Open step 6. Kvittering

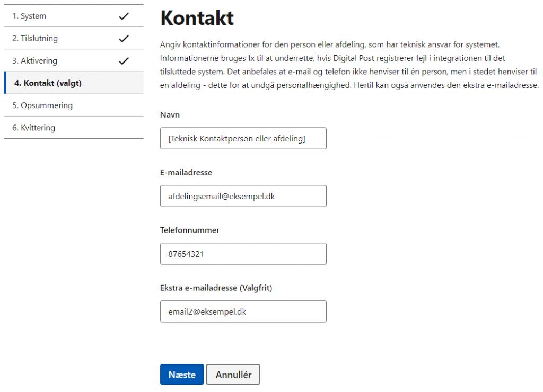coord(74,128)
